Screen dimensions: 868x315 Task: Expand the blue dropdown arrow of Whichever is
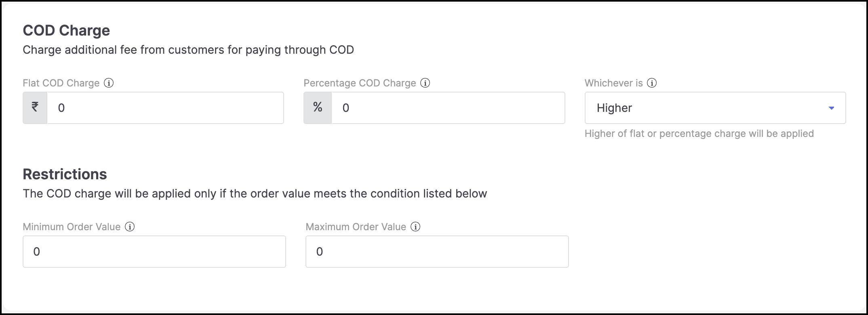pyautogui.click(x=831, y=108)
